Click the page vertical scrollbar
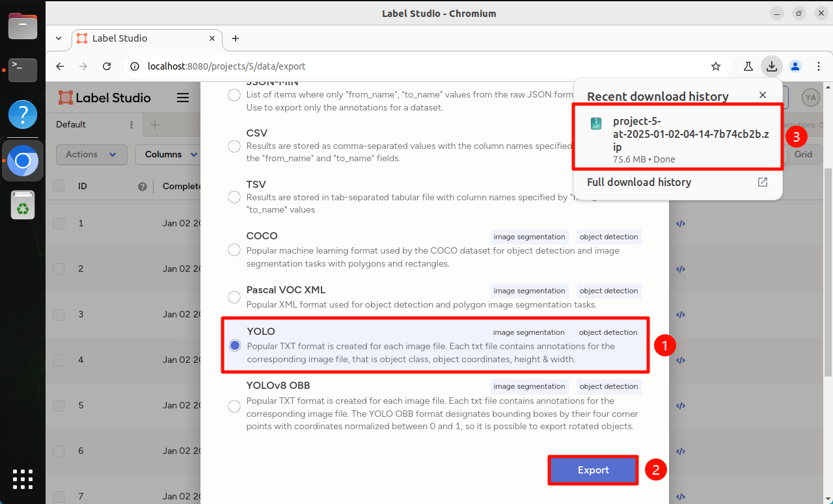The width and height of the screenshot is (833, 504). click(x=828, y=272)
